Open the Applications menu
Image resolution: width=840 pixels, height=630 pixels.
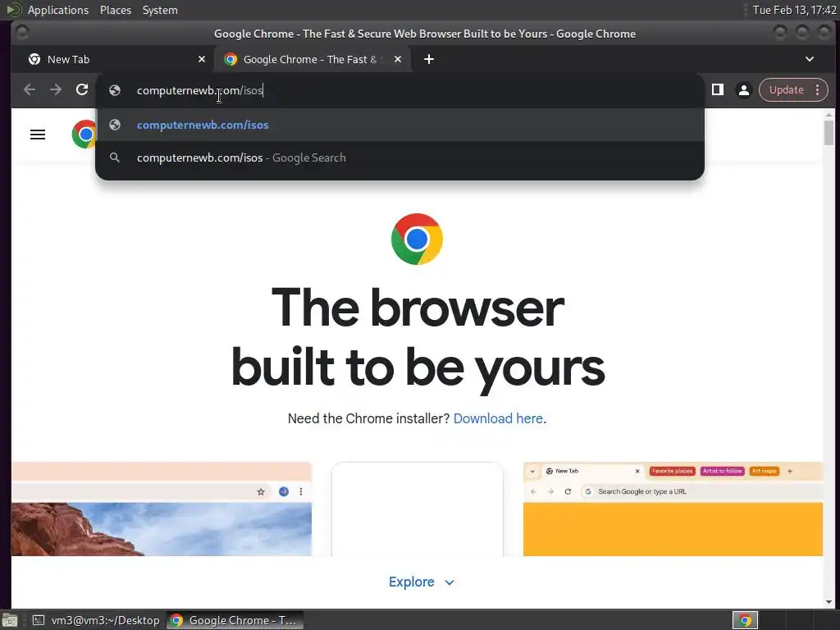(58, 10)
